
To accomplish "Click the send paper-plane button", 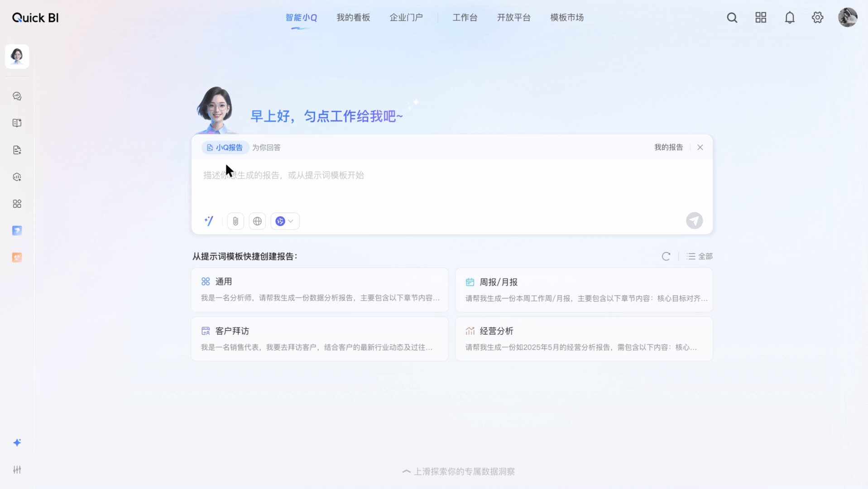I will coord(694,221).
